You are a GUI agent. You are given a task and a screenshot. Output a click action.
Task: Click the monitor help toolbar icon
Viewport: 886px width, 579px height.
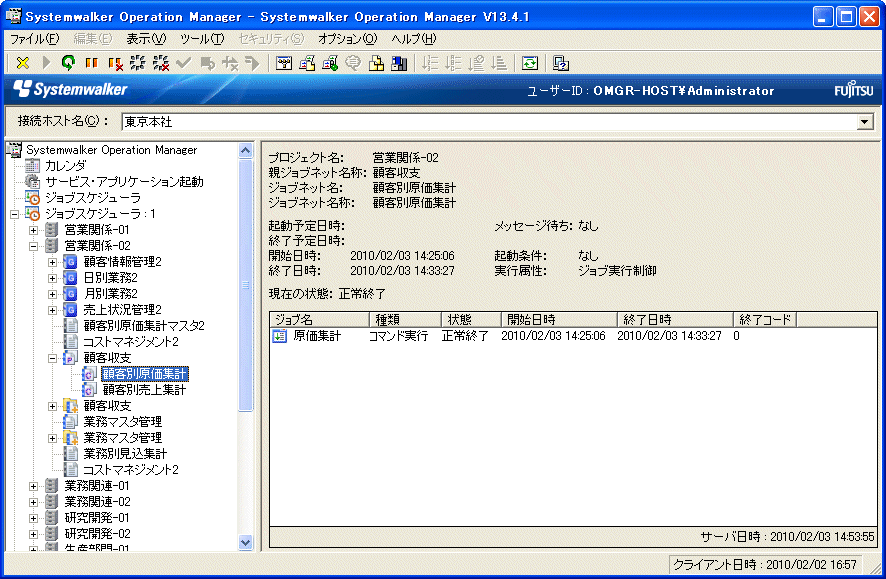(x=561, y=63)
